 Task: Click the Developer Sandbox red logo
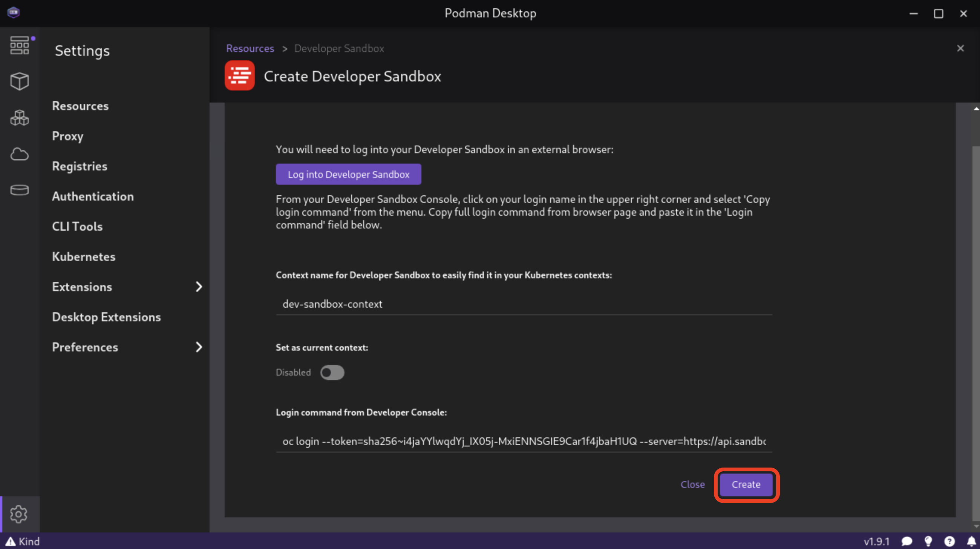point(240,75)
